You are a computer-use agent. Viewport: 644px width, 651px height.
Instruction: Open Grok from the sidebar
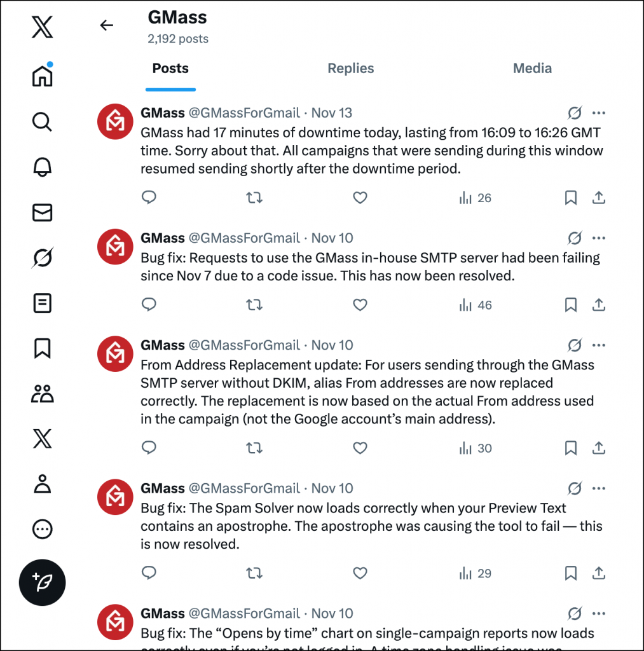pos(42,257)
